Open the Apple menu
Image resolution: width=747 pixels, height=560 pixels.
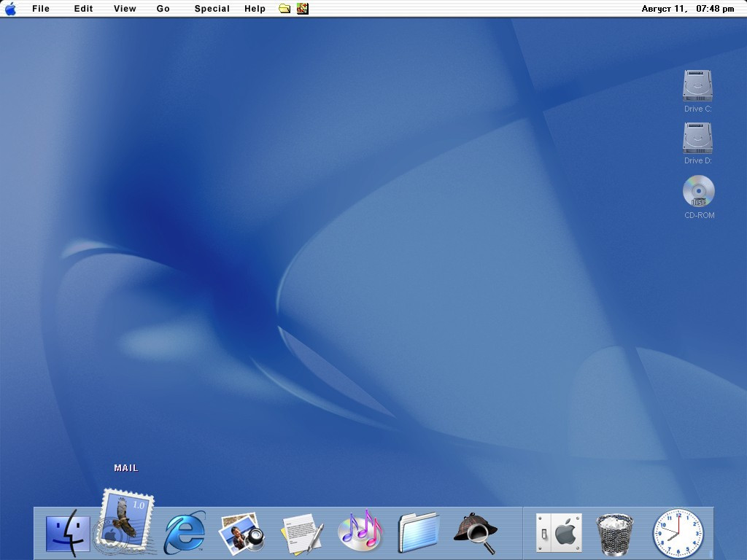coord(10,9)
